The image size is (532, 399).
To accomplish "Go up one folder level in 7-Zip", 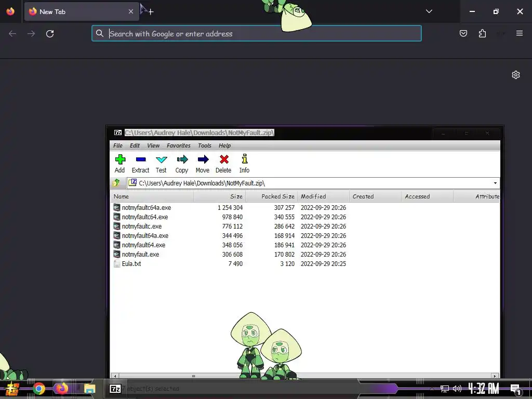I will 116,183.
